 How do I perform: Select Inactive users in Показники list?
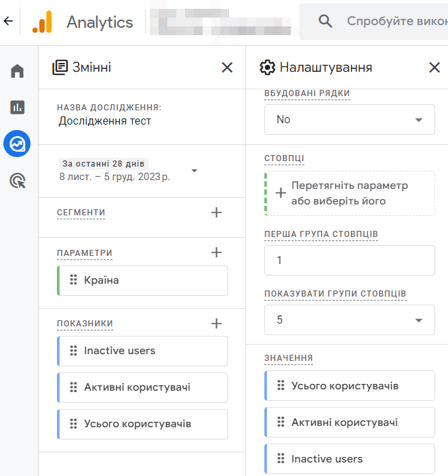click(x=142, y=351)
